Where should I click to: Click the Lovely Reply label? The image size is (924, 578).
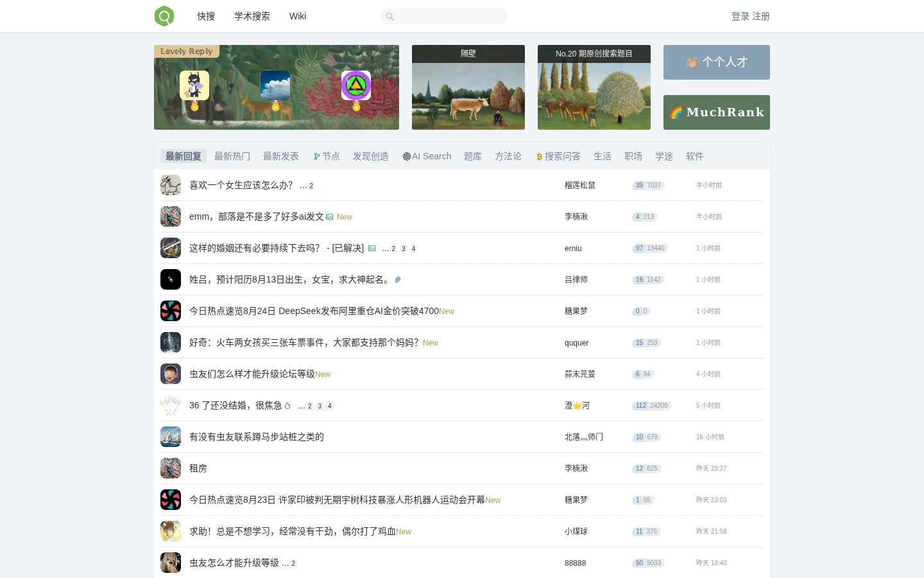click(187, 51)
